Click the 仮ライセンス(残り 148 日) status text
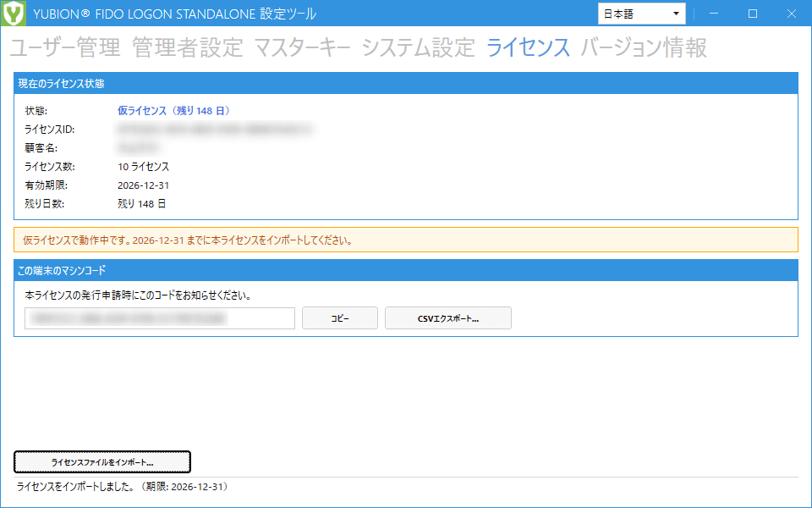The width and height of the screenshot is (812, 508). [174, 111]
